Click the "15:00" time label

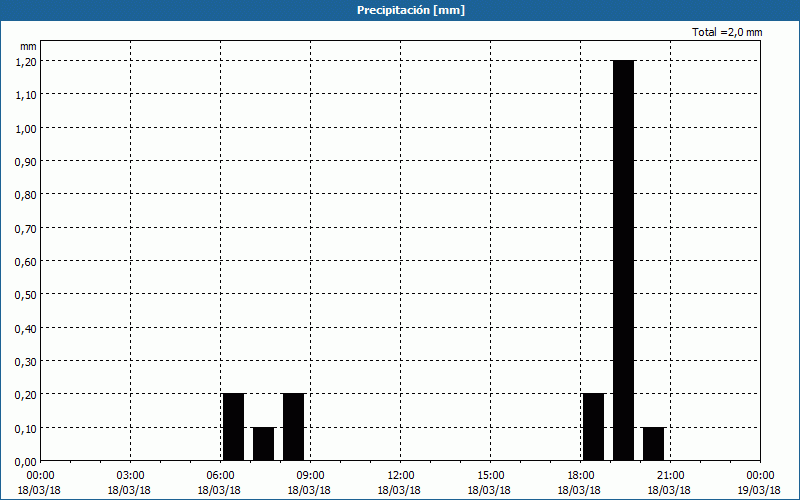click(x=490, y=476)
